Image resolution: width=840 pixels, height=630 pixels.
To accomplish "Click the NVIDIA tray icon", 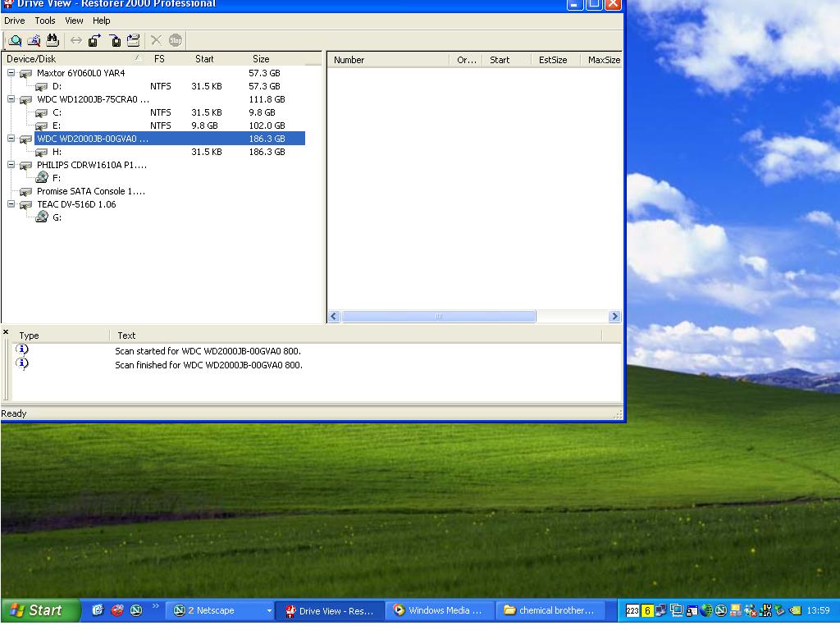I will pyautogui.click(x=796, y=610).
